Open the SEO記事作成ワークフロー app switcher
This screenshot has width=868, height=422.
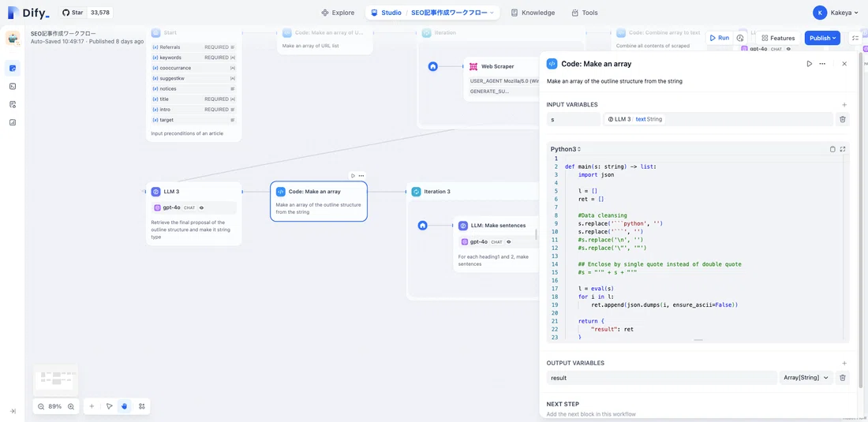453,13
